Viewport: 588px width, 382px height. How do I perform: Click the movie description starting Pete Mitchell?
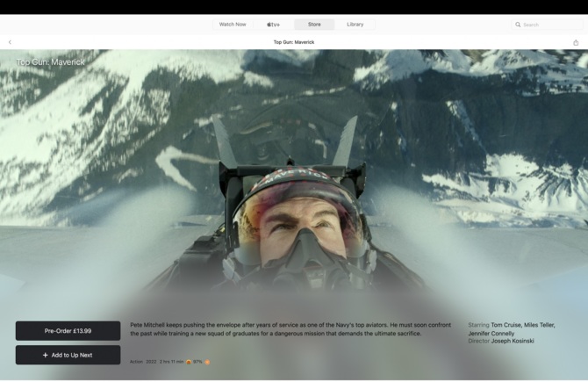pyautogui.click(x=290, y=329)
